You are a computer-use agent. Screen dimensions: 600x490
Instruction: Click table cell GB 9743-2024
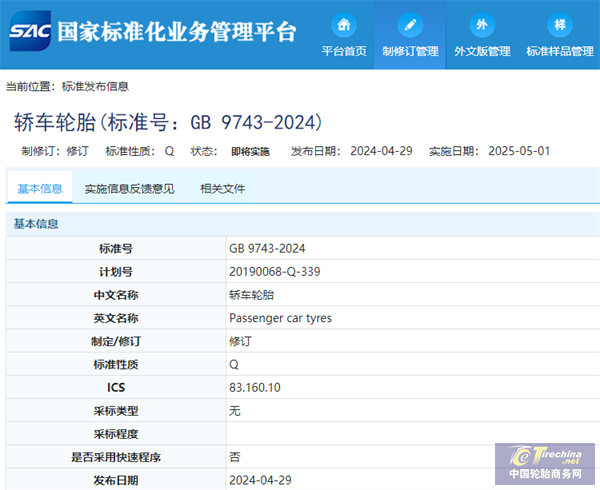(x=267, y=249)
